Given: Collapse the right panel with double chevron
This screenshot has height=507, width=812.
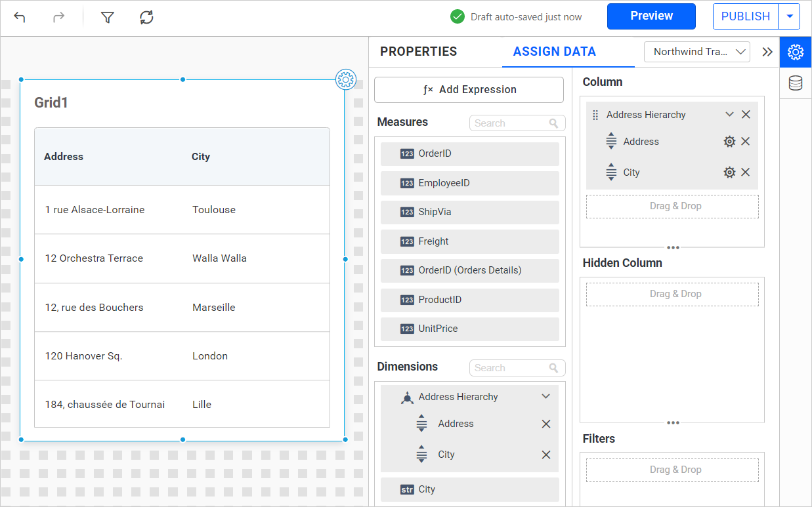Looking at the screenshot, I should coord(767,52).
